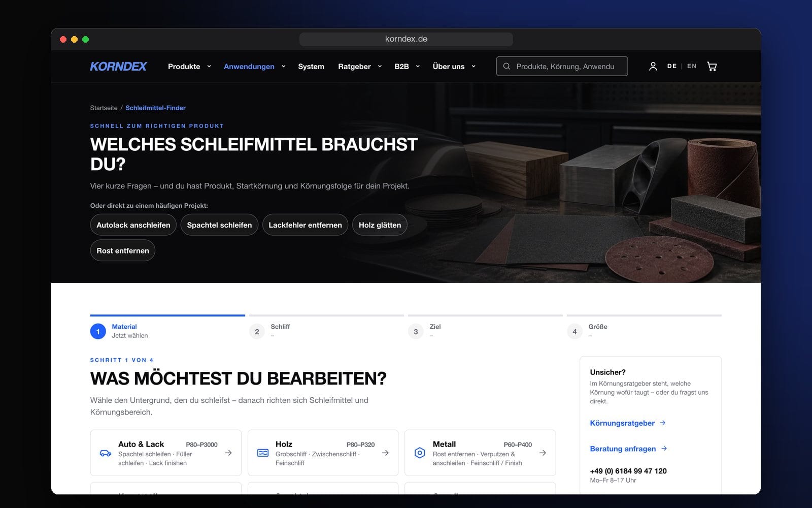The height and width of the screenshot is (508, 812).
Task: Expand the Anwendungen menu chevron
Action: [x=283, y=67]
